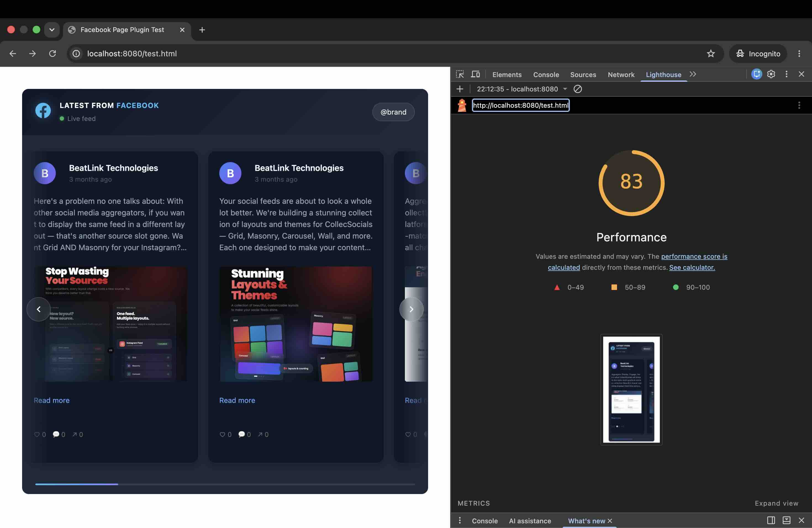This screenshot has width=812, height=528.
Task: Toggle the device toolbar icon
Action: [x=475, y=74]
